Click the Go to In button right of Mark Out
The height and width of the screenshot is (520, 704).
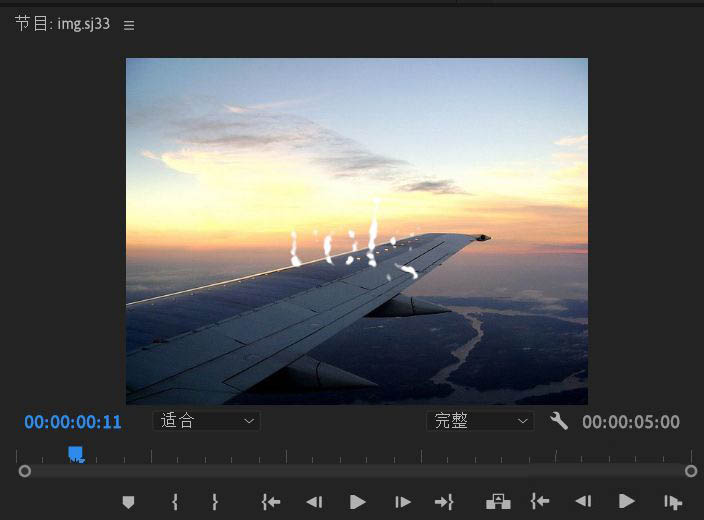(271, 502)
